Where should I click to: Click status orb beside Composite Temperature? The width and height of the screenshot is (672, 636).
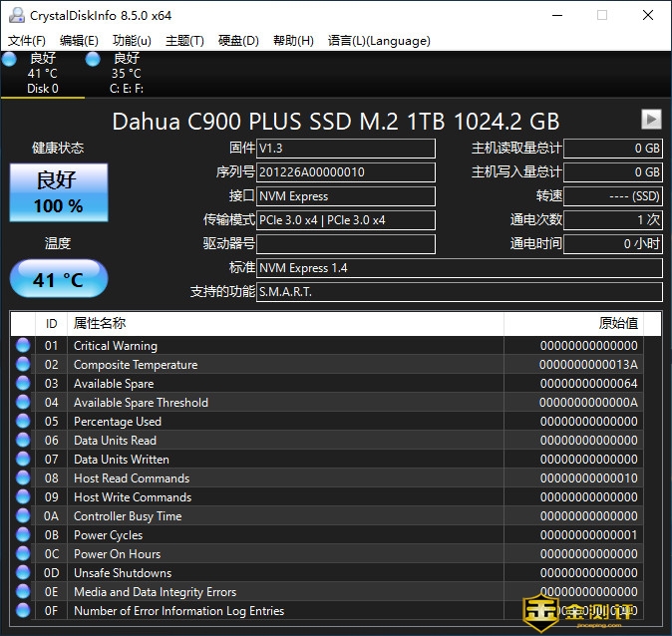(23, 365)
